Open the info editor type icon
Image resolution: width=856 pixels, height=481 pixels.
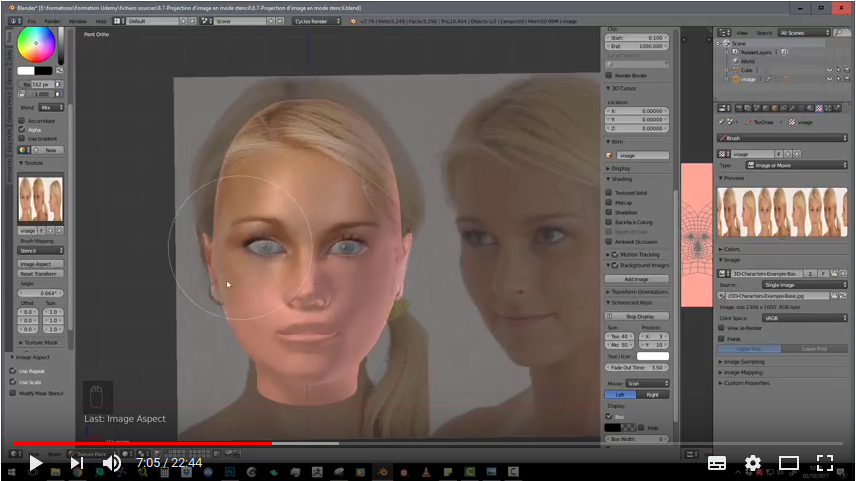15,21
